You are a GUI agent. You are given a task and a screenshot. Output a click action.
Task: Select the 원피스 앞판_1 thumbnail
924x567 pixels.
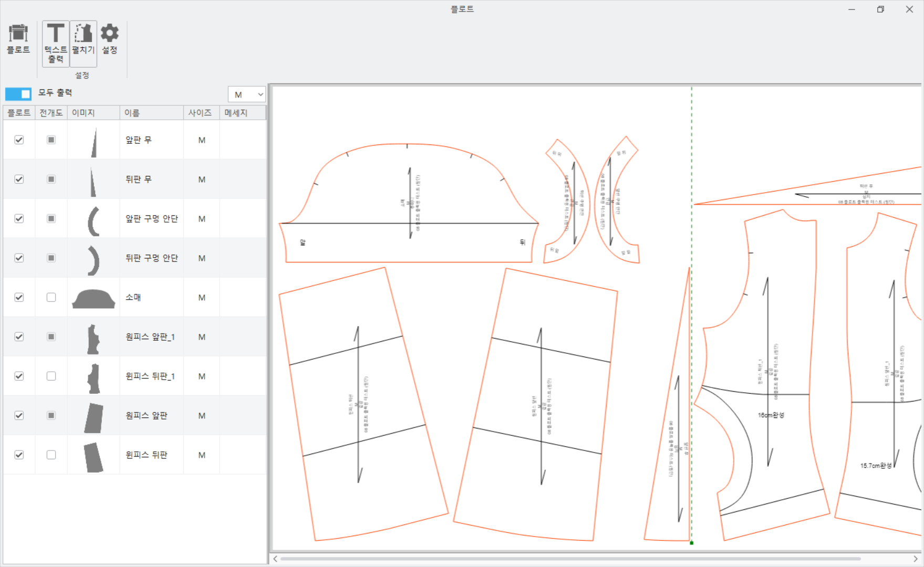[94, 339]
